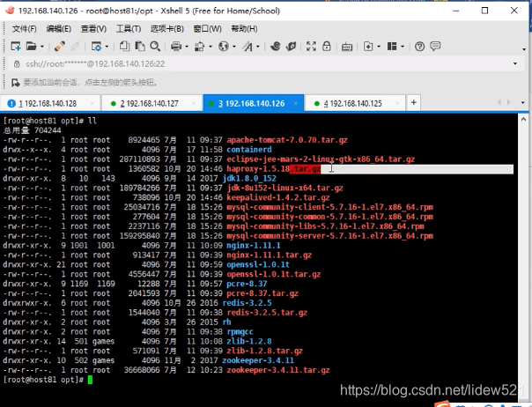Open the address bar history dropdown
This screenshot has width=532, height=407.
point(515,63)
